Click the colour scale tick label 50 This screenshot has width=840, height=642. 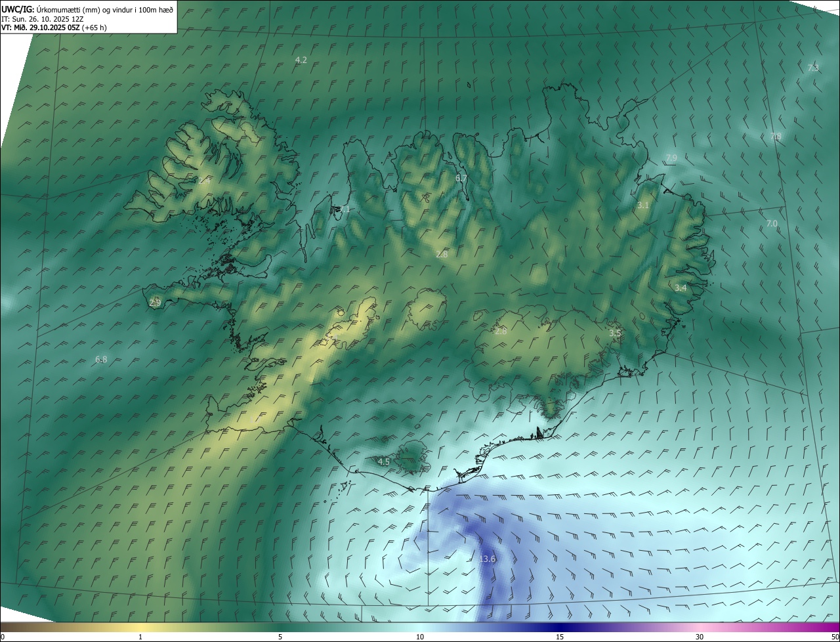tap(835, 637)
